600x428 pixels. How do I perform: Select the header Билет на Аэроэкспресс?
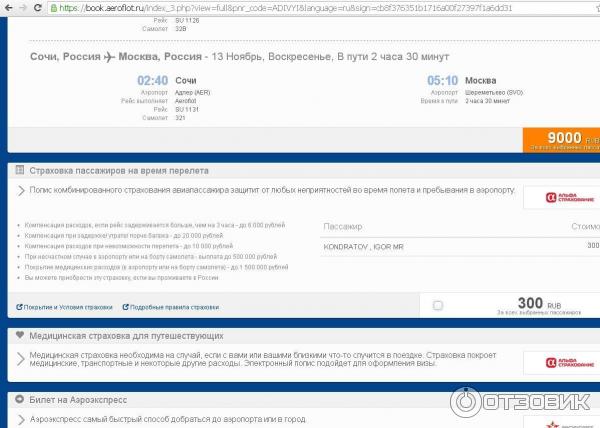pos(78,400)
